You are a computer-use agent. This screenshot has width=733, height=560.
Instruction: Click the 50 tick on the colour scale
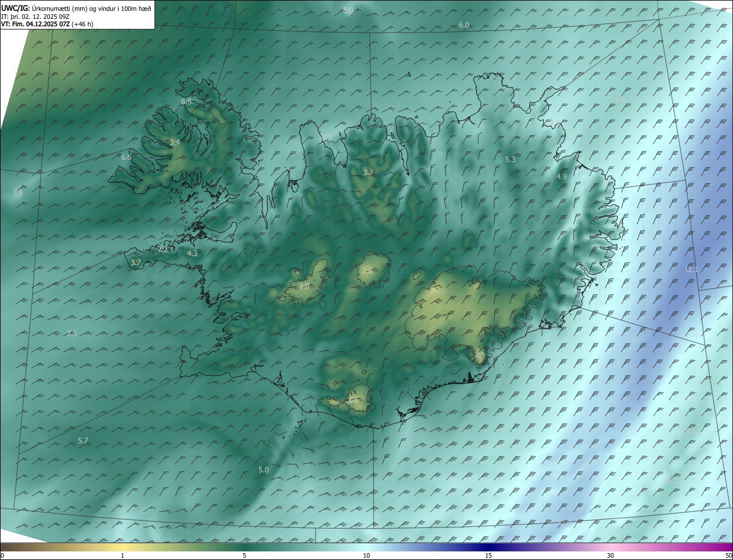pos(728,555)
